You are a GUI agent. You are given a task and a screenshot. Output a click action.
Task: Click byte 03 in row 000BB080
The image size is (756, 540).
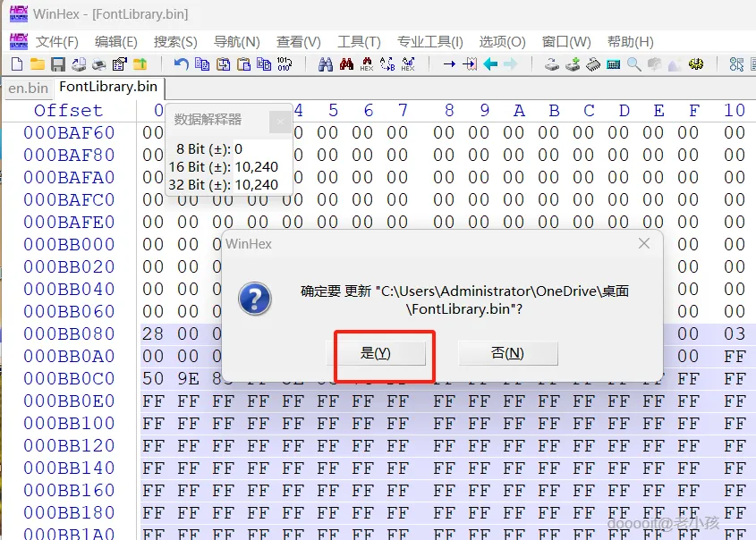point(735,333)
